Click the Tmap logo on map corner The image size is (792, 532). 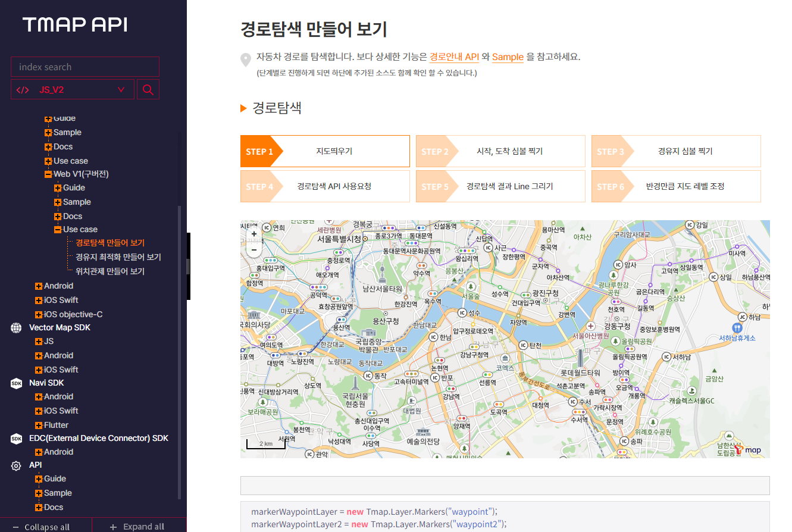click(748, 450)
